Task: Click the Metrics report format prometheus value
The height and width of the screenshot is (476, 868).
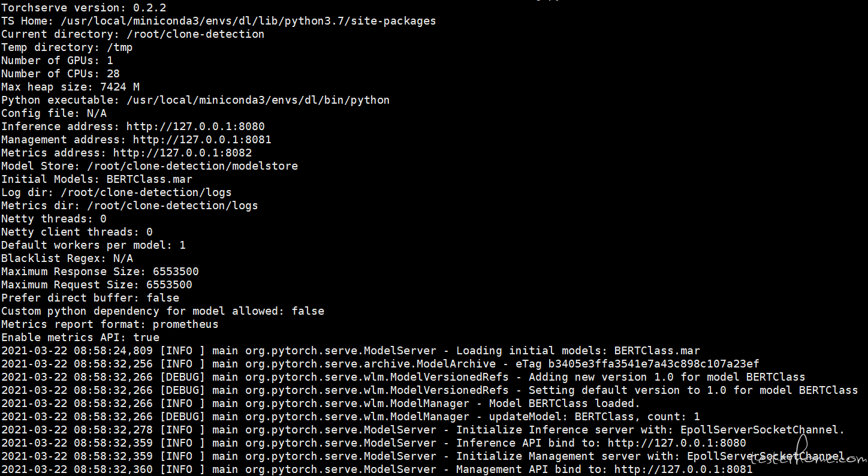Action: tap(186, 324)
